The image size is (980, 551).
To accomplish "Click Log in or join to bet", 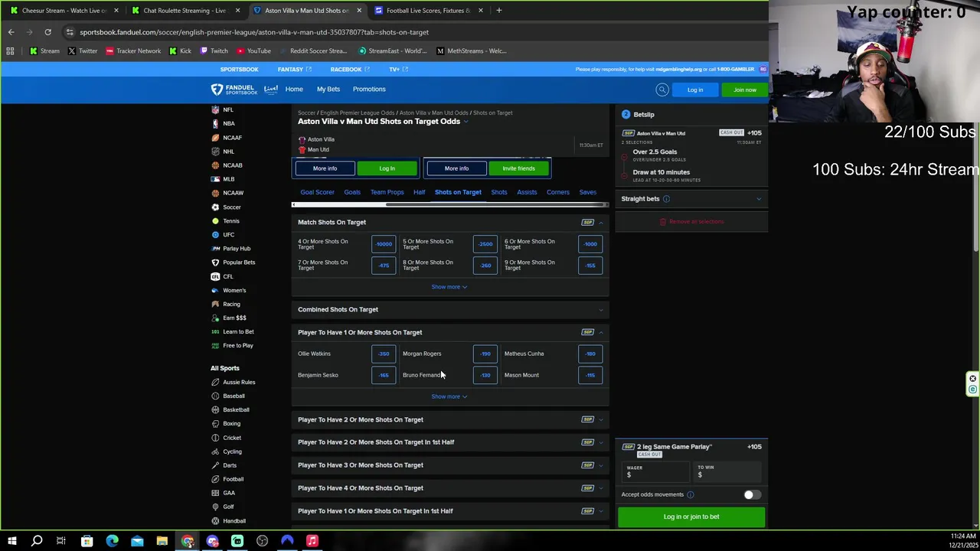I will click(x=691, y=517).
